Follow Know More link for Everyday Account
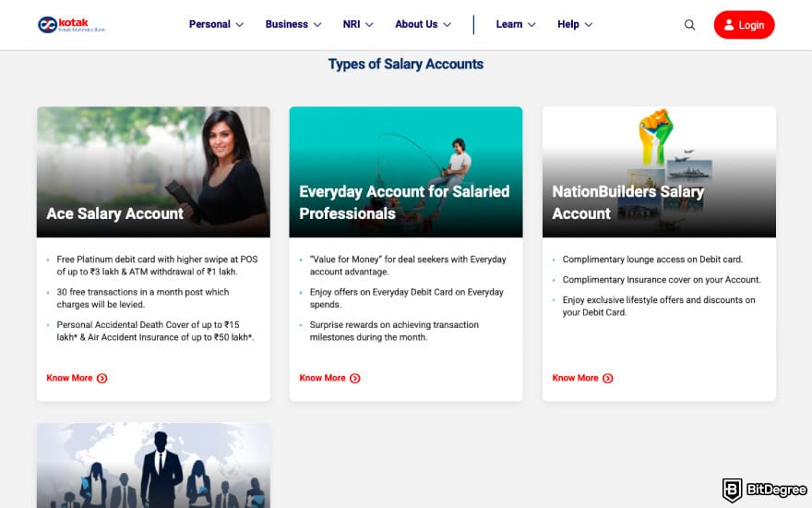812x508 pixels. (329, 379)
